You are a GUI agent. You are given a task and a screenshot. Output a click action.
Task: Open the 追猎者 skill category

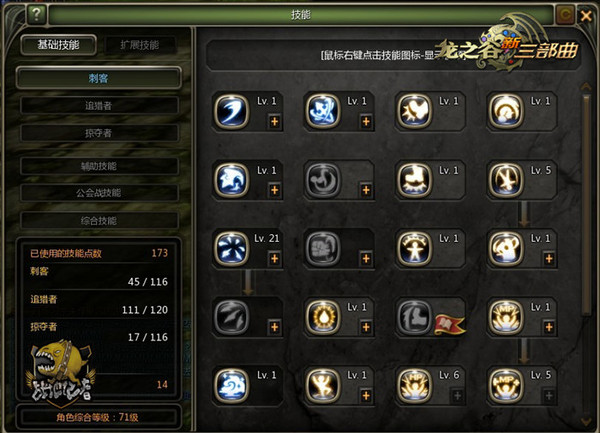99,106
